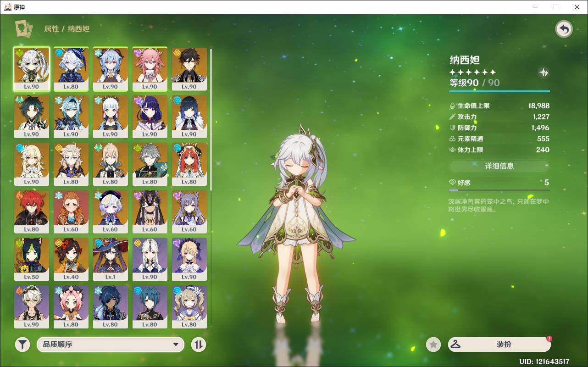Select Ningguang's Lv.90 portrait

point(150,260)
